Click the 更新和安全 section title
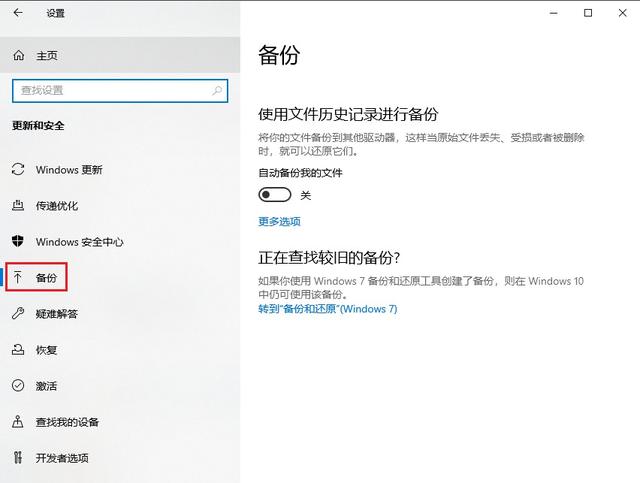 (38, 125)
